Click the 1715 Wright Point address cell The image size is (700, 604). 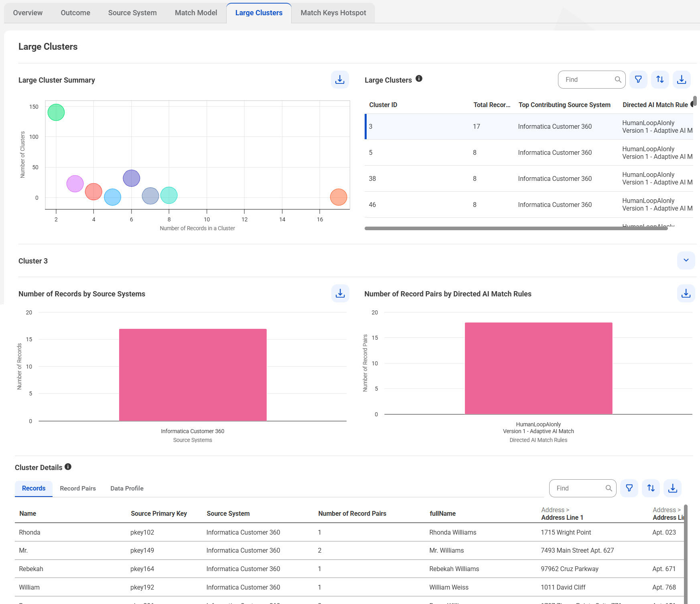(566, 532)
